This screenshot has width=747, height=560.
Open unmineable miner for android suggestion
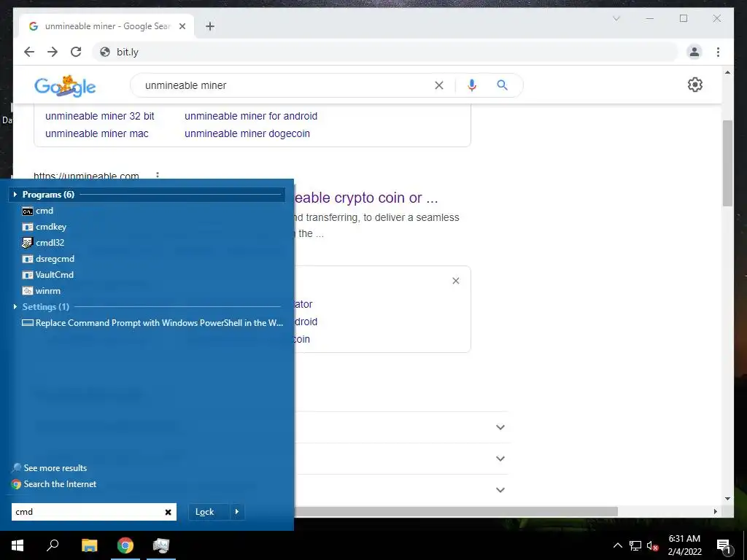[251, 116]
